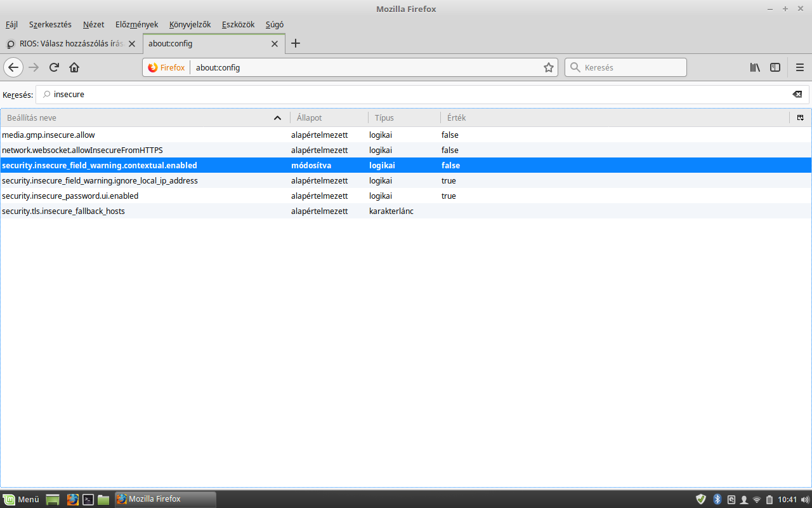812x508 pixels.
Task: Open the Szerkesztés menu
Action: (50, 25)
